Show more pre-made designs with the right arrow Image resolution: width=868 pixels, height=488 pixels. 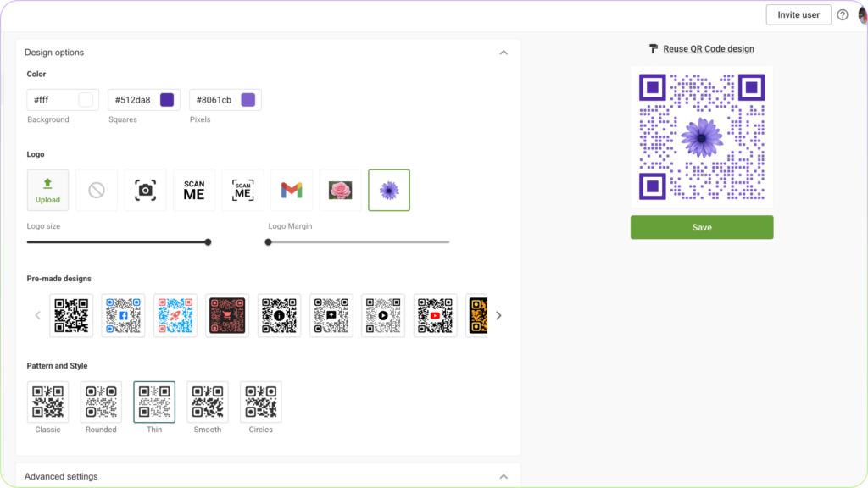point(498,314)
